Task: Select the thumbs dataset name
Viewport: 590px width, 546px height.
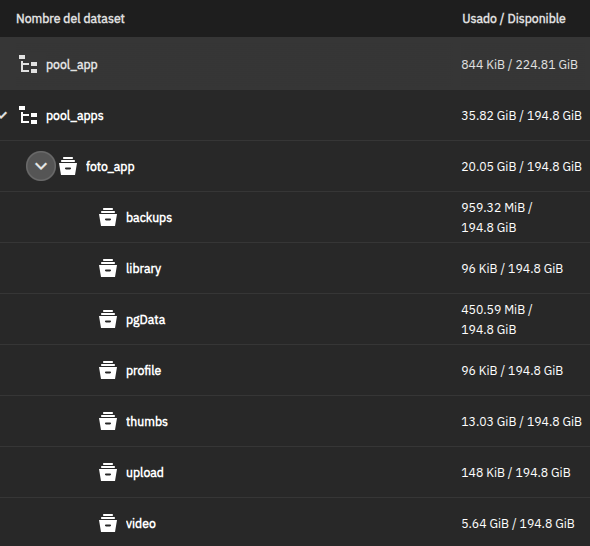Action: pos(147,421)
